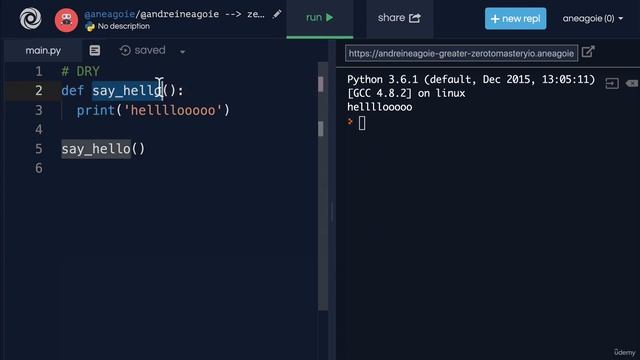Click the preview URL address field
Screen dimensions: 640x360
pyautogui.click(x=461, y=53)
